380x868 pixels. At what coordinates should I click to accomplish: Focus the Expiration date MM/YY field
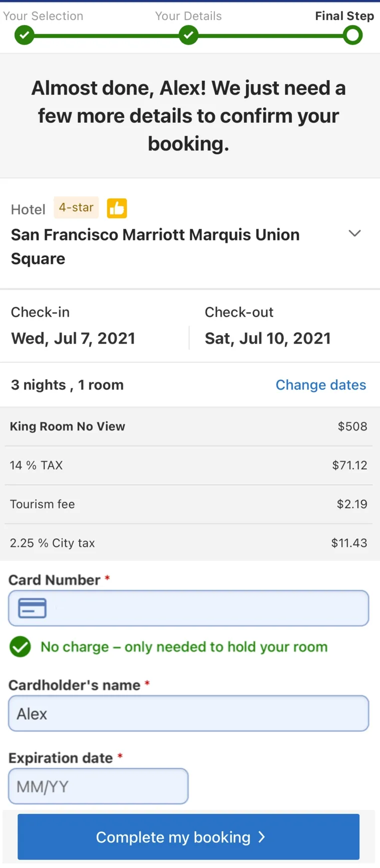coord(98,786)
